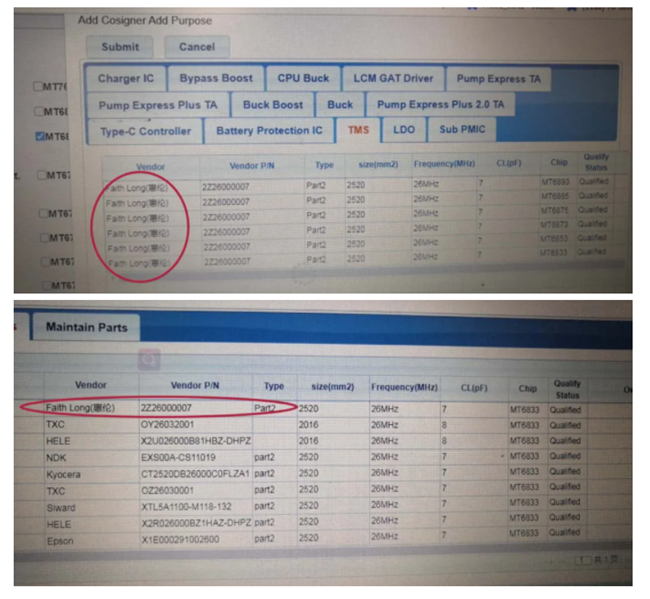Click part number 2Z26000007 in Maintain Parts
Screen dimensions: 650x599
click(x=166, y=408)
